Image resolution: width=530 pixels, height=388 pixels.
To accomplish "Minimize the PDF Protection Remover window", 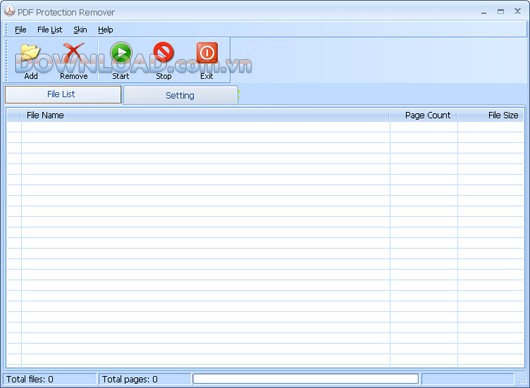I will point(484,12).
